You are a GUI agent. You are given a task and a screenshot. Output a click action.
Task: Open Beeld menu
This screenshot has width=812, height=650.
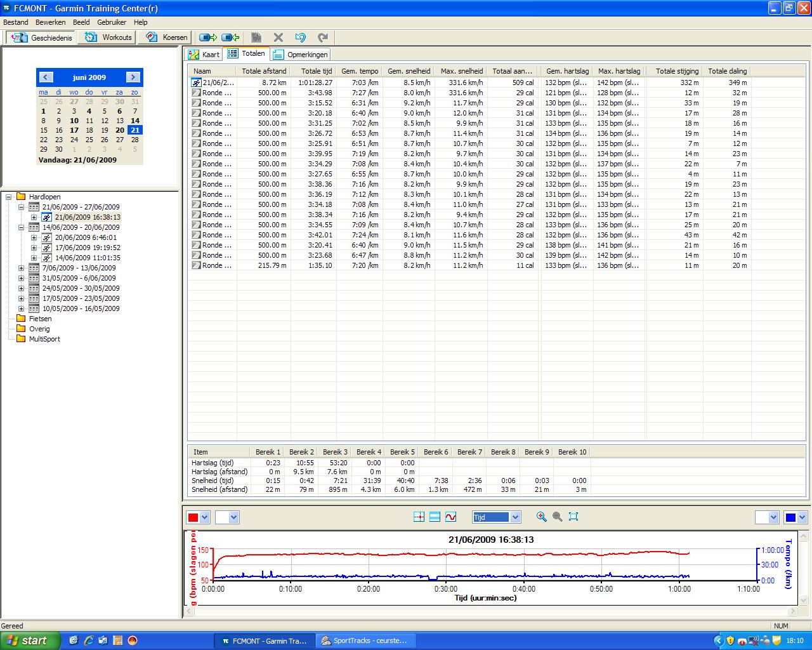click(81, 22)
